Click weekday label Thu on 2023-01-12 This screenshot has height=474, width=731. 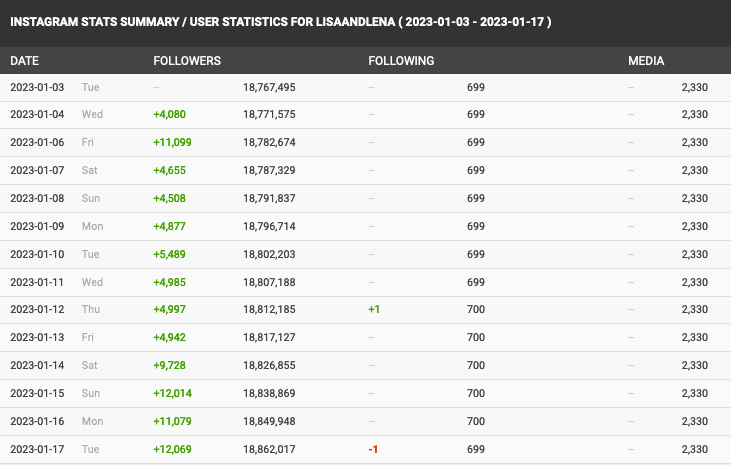91,309
